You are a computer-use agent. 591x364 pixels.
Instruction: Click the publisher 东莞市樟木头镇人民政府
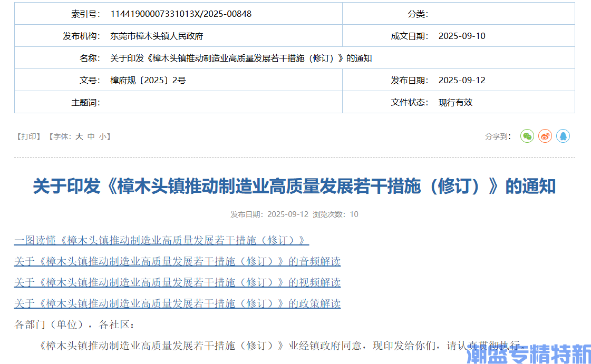pos(157,36)
